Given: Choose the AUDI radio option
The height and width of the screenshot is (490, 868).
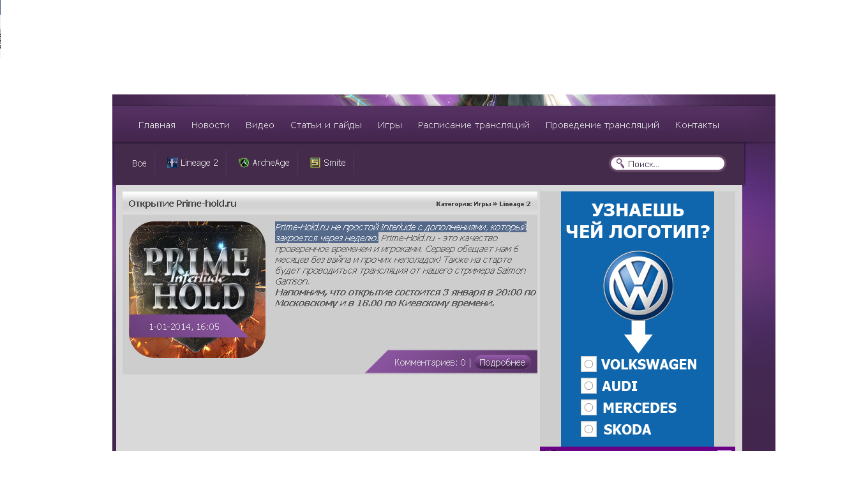Looking at the screenshot, I should (588, 386).
